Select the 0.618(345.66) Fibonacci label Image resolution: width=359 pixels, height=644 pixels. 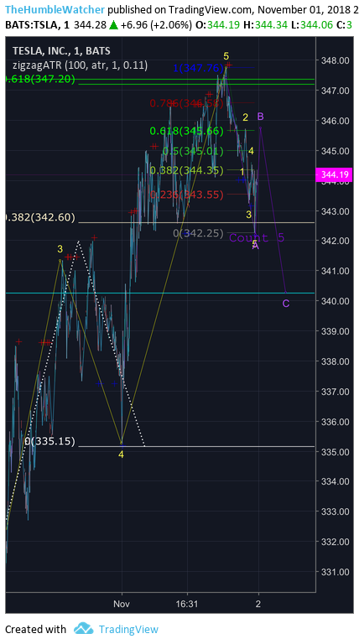(x=186, y=131)
